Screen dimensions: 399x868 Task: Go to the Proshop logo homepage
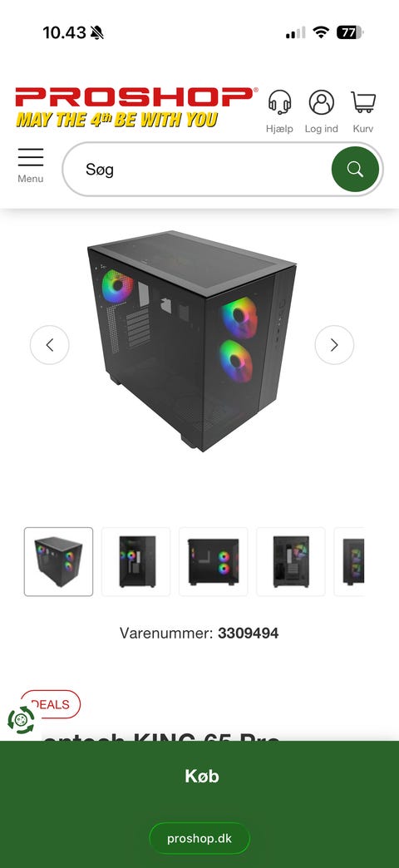[136, 97]
